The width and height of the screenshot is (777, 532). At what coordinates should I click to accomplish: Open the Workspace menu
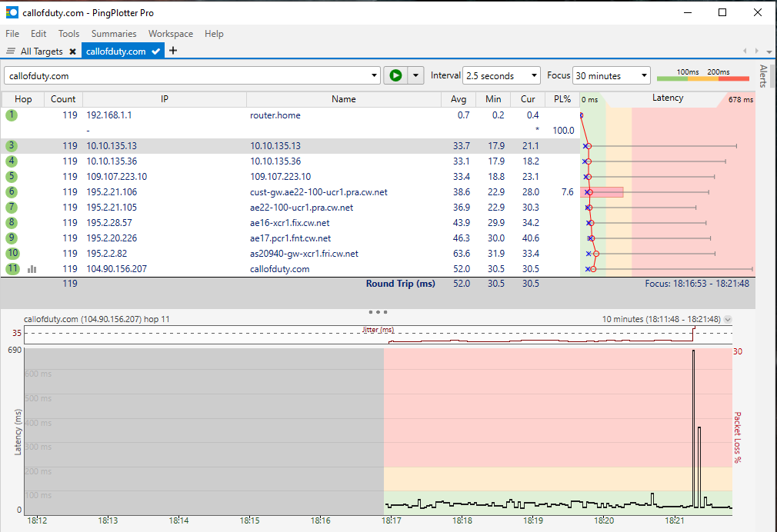click(171, 34)
